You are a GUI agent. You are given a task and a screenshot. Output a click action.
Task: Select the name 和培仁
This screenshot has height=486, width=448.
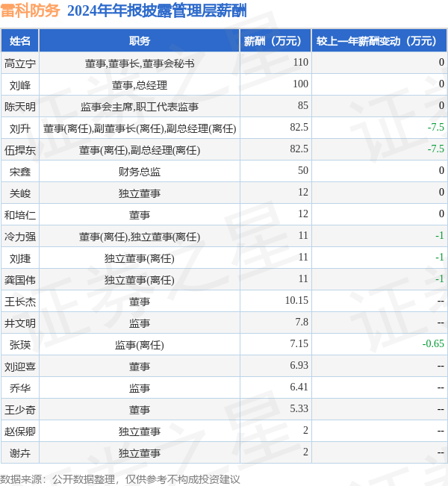[20, 215]
